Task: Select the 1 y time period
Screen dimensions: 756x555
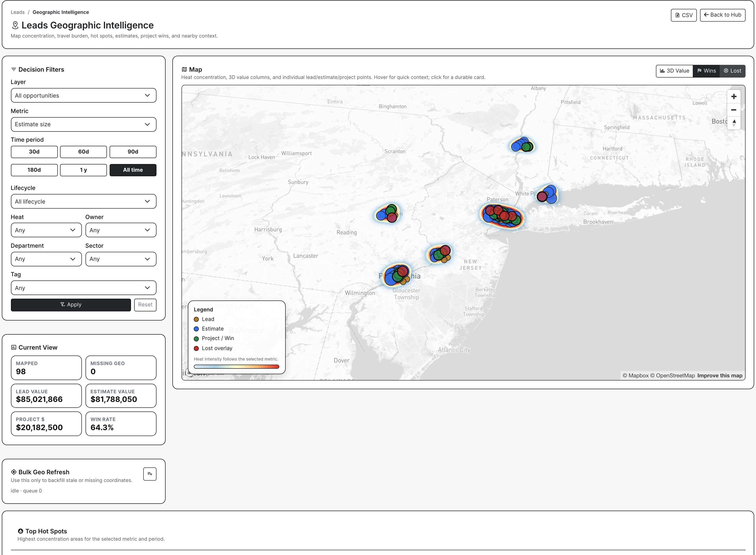Action: (84, 170)
